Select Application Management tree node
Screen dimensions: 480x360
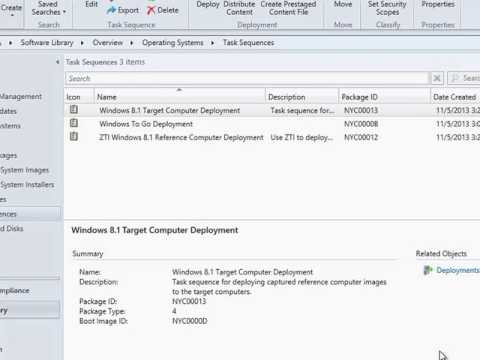coord(21,97)
